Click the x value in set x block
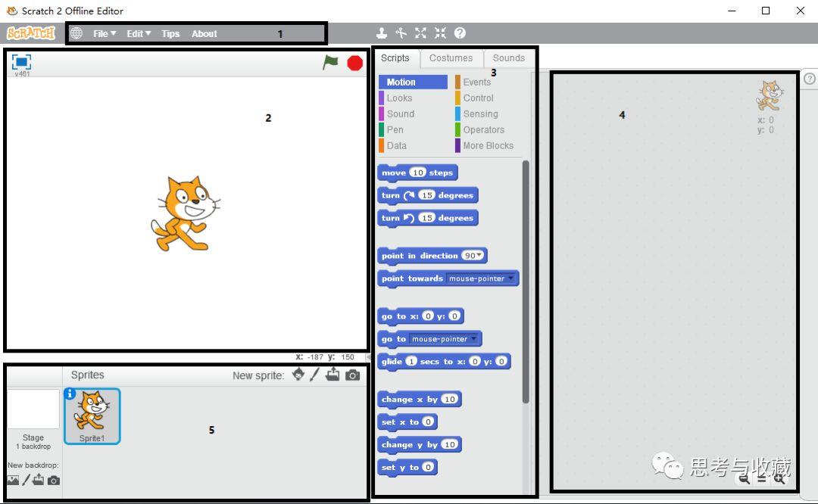818x504 pixels. [428, 422]
